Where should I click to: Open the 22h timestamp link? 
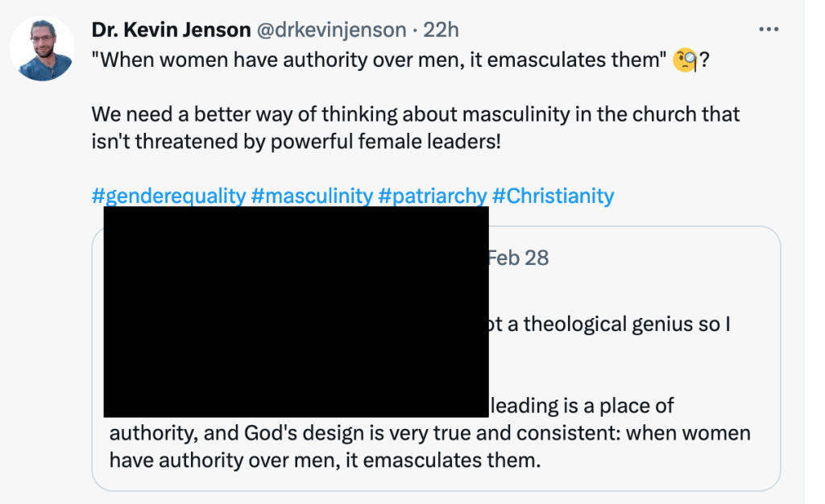[x=441, y=31]
